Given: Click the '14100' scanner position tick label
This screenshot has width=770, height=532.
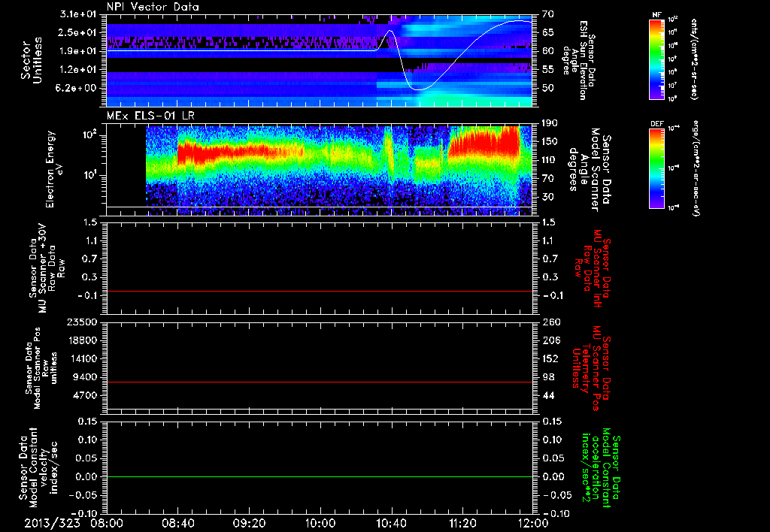Looking at the screenshot, I should pos(81,358).
